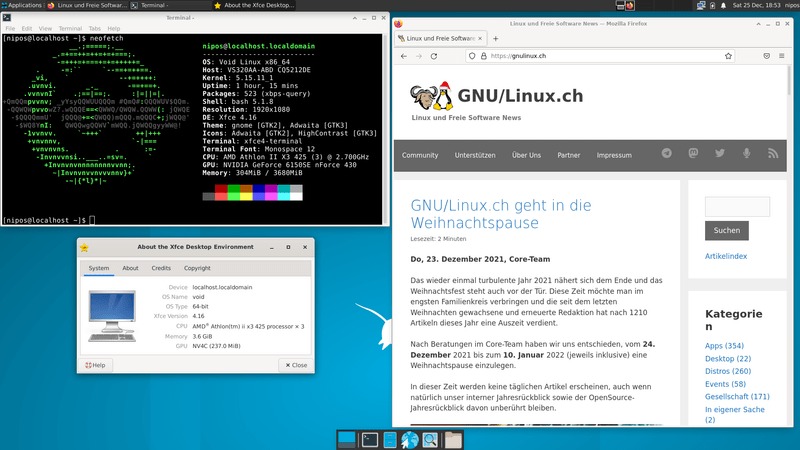
Task: Close the Linux und Freie Software tab
Action: [x=480, y=38]
